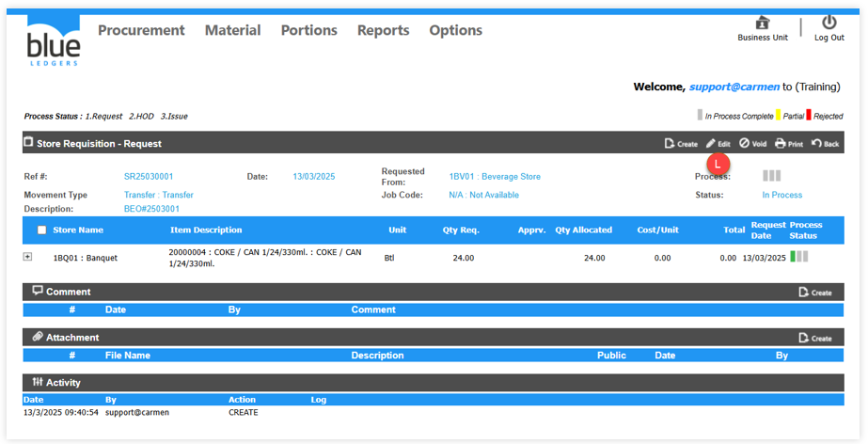Click the SR25030001 reference number
868x444 pixels.
click(x=149, y=177)
